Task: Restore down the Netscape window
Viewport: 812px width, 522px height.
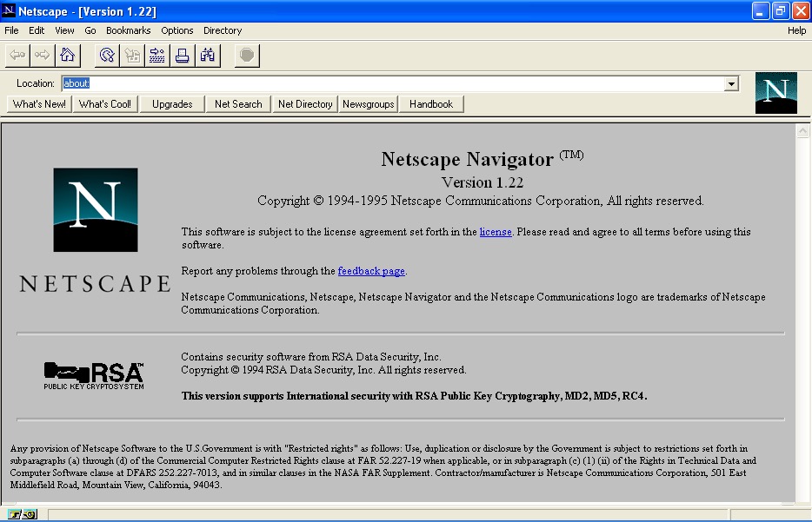Action: click(x=780, y=11)
